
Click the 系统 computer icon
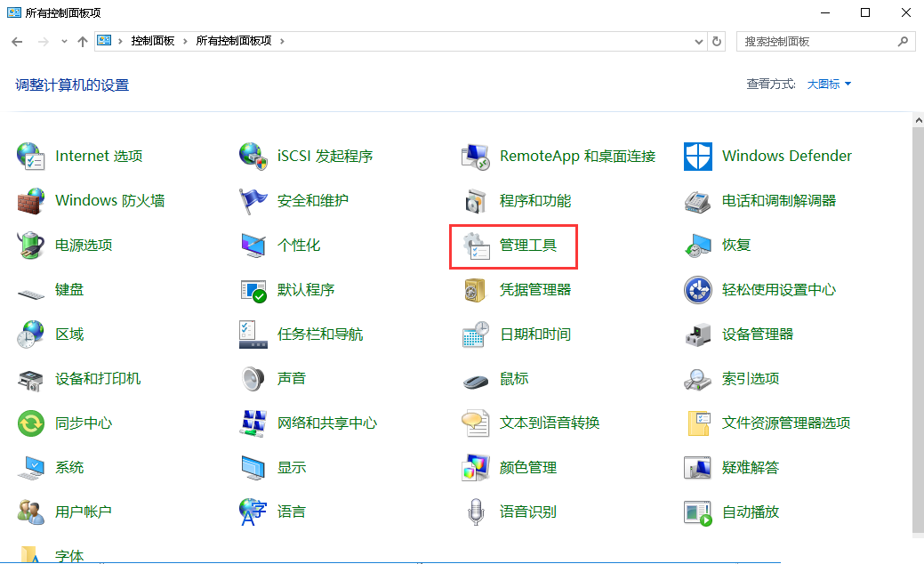tap(30, 468)
